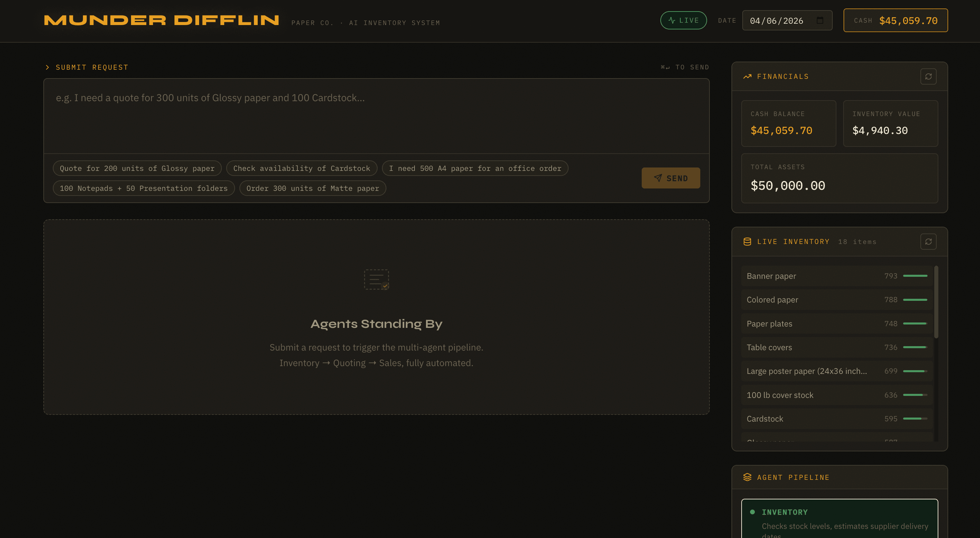Click the inventory list scrollbar
The width and height of the screenshot is (980, 538).
(x=936, y=301)
